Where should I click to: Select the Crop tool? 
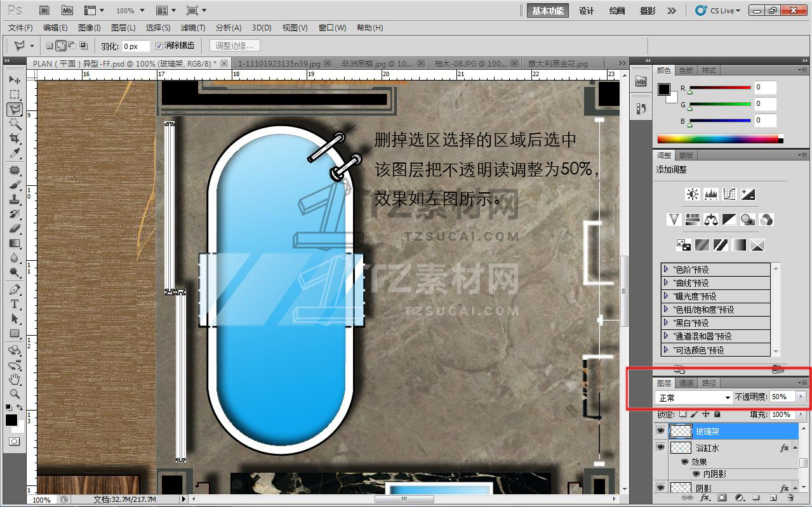15,138
